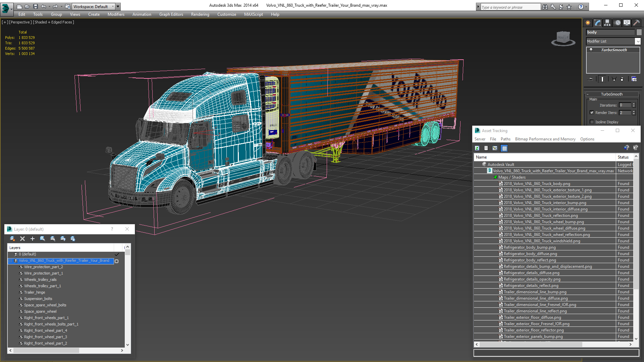Screen dimensions: 644x362
Task: Click the Undo arrow in quick access toolbar
Action: [44, 6]
